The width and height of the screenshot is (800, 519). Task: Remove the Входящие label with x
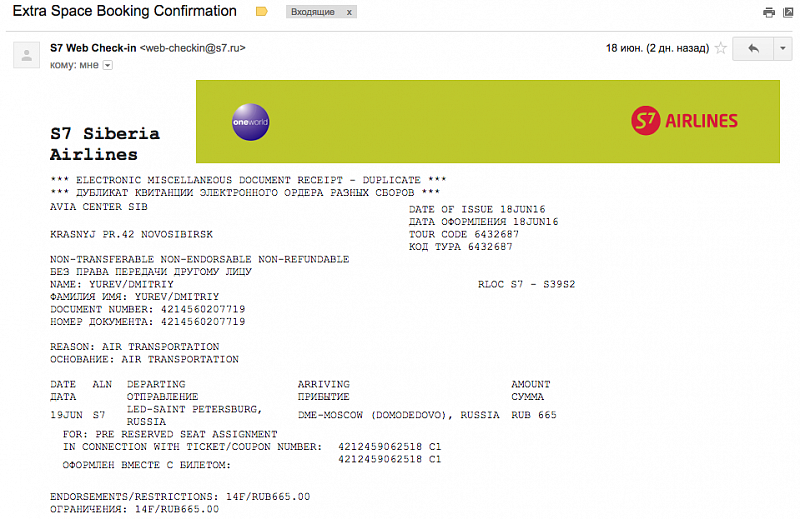tap(349, 12)
